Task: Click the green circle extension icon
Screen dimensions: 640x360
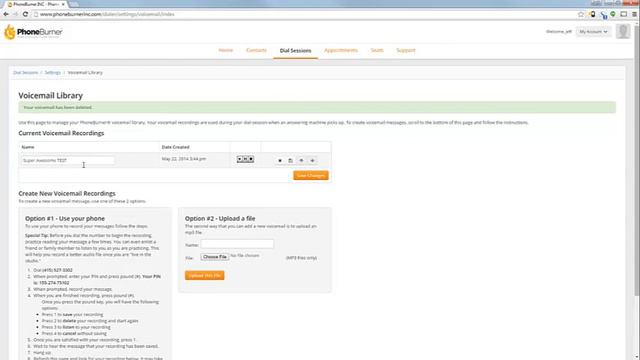Action: pos(613,14)
